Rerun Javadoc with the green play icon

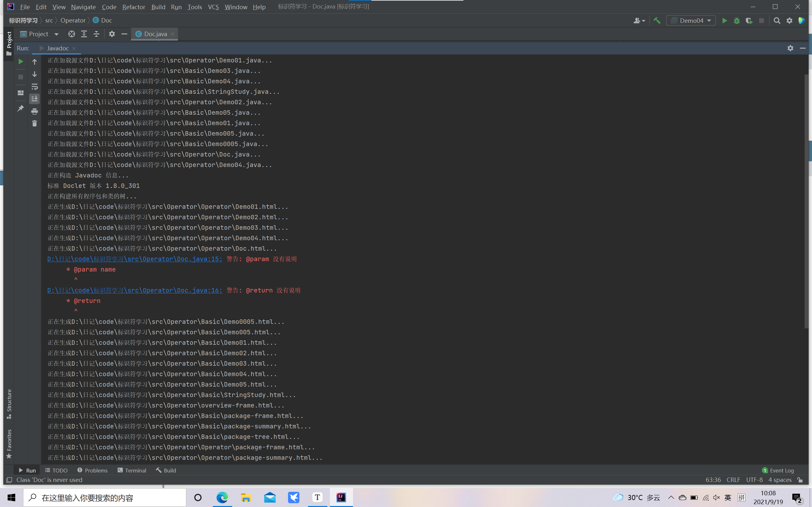pos(21,62)
